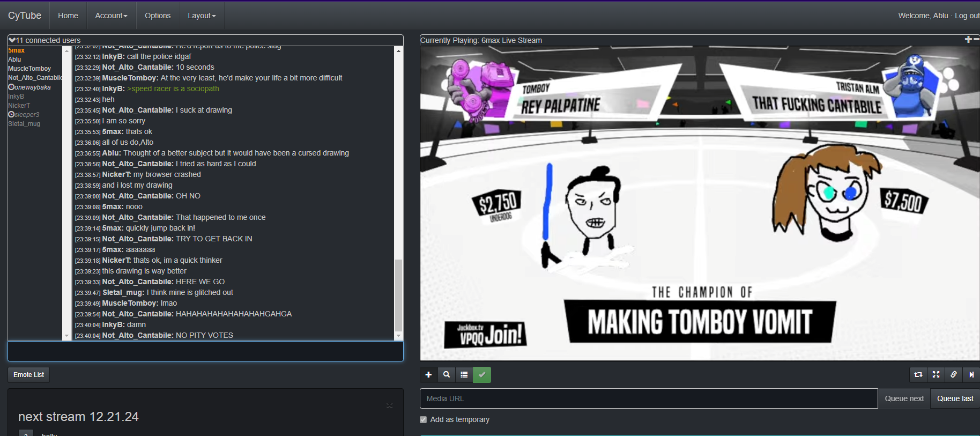Open the Emote List button

click(29, 375)
